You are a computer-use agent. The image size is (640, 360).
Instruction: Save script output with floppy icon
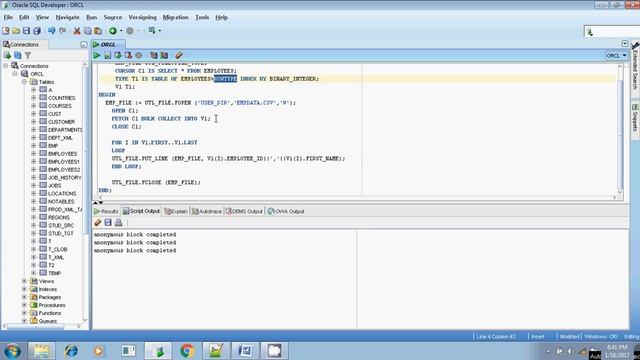tap(108, 222)
